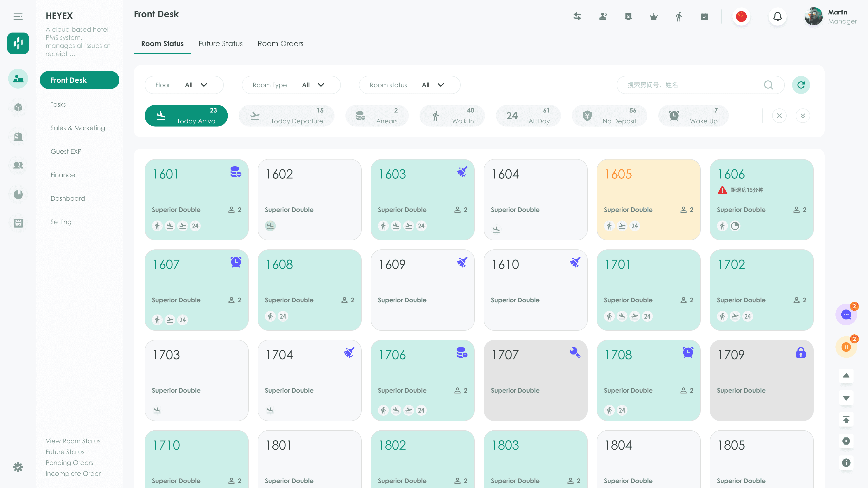Click the lock icon on room 1709
This screenshot has height=488, width=868.
[800, 353]
